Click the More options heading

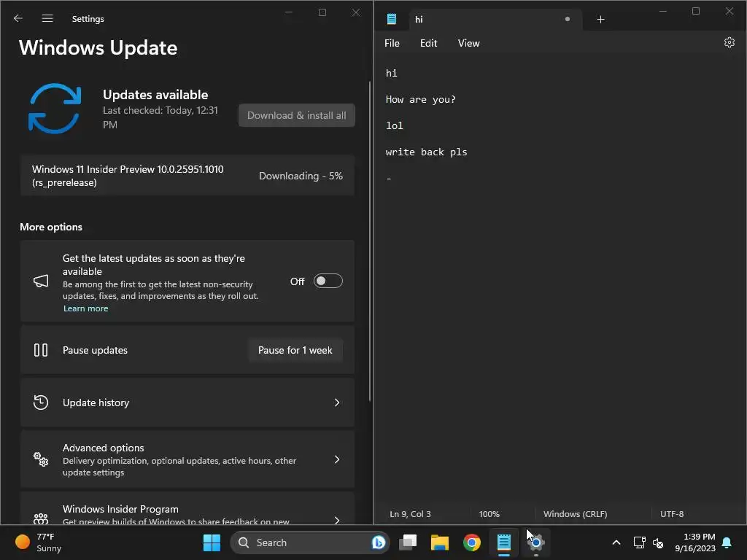point(51,227)
